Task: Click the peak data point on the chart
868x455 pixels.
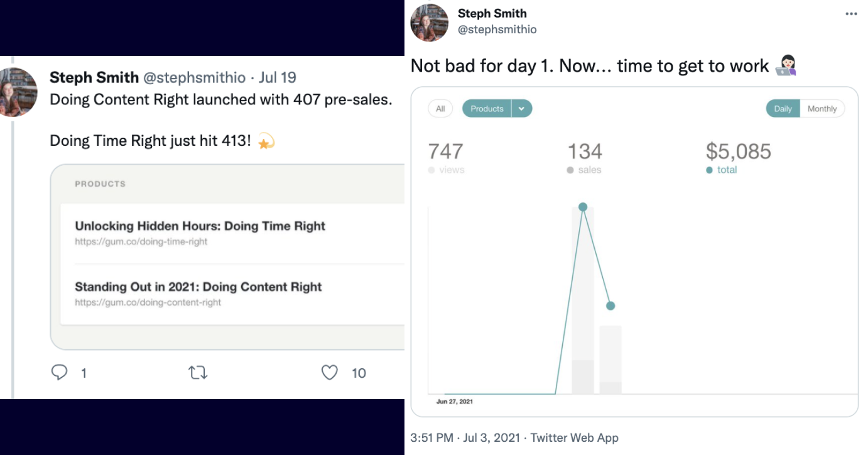Action: (x=583, y=207)
